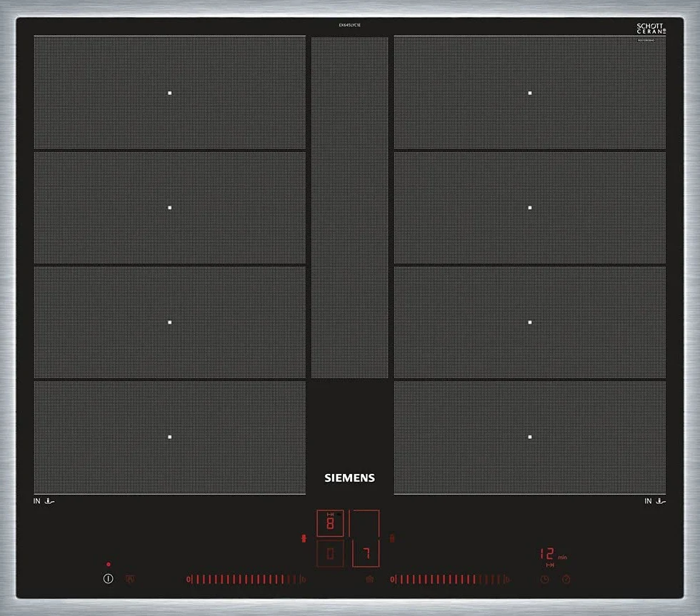Tap the frying sensor icon between the sliders
This screenshot has height=616, width=700.
370,579
